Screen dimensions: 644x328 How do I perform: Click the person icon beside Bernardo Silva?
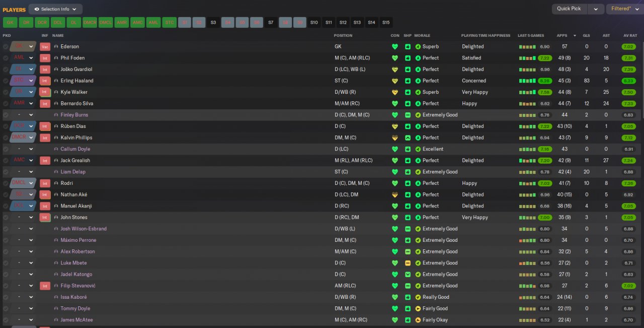pyautogui.click(x=56, y=103)
